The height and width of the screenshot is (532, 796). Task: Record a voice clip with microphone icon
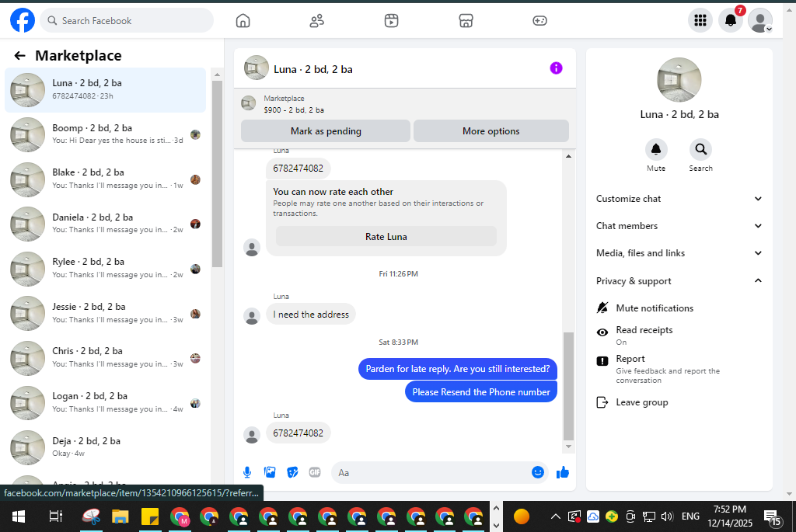[x=247, y=473]
